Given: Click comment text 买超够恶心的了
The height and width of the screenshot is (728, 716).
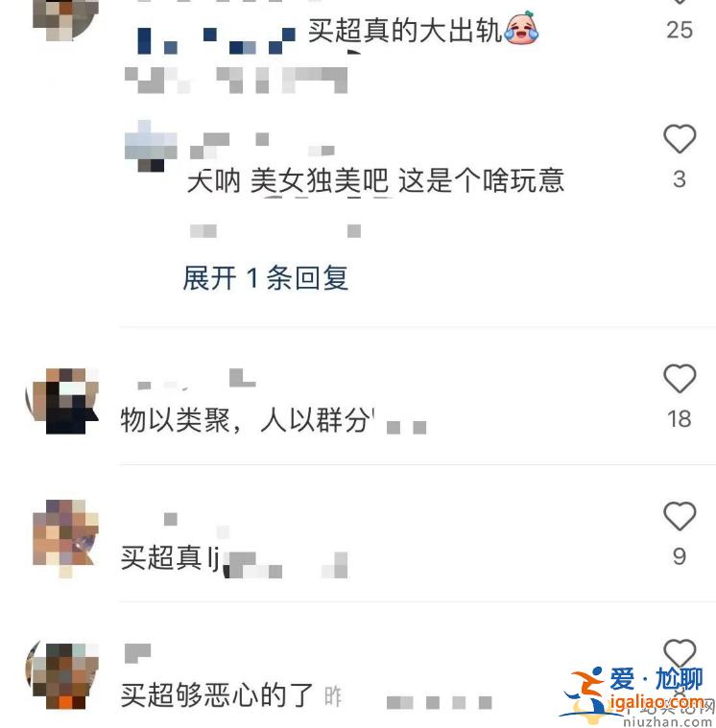Looking at the screenshot, I should tap(217, 694).
